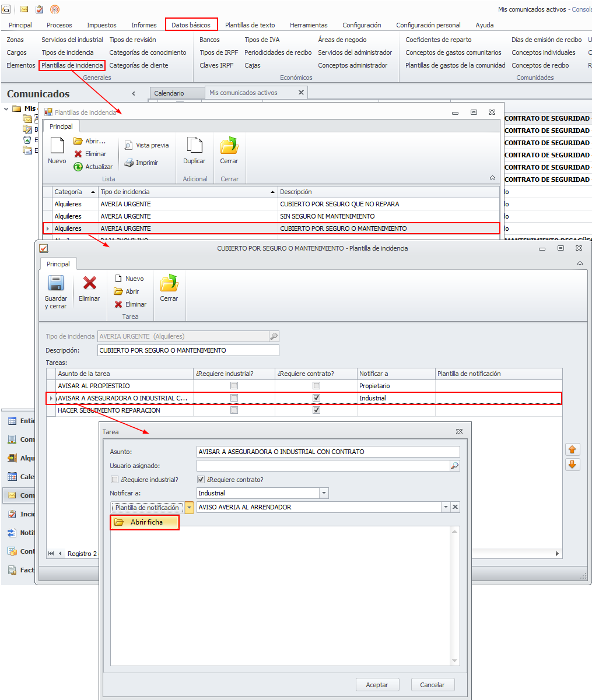Collapse ribbon in Plantilla de incidencia window
This screenshot has width=592, height=700.
580,264
